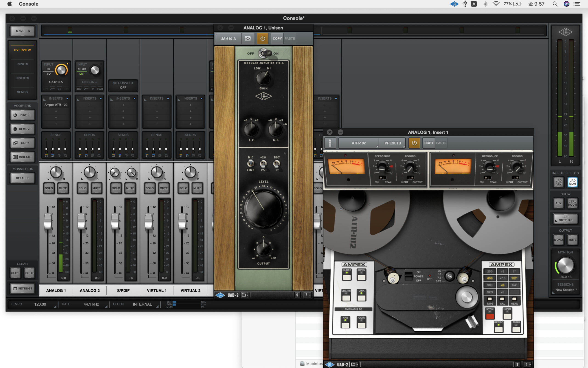Viewport: 588px width, 368px height.
Task: Open the CUE OUTPUTS popup
Action: tap(565, 218)
